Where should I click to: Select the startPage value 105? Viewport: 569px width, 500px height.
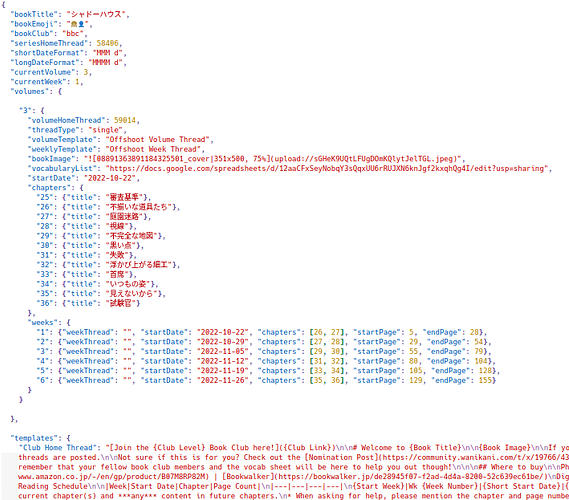416,370
